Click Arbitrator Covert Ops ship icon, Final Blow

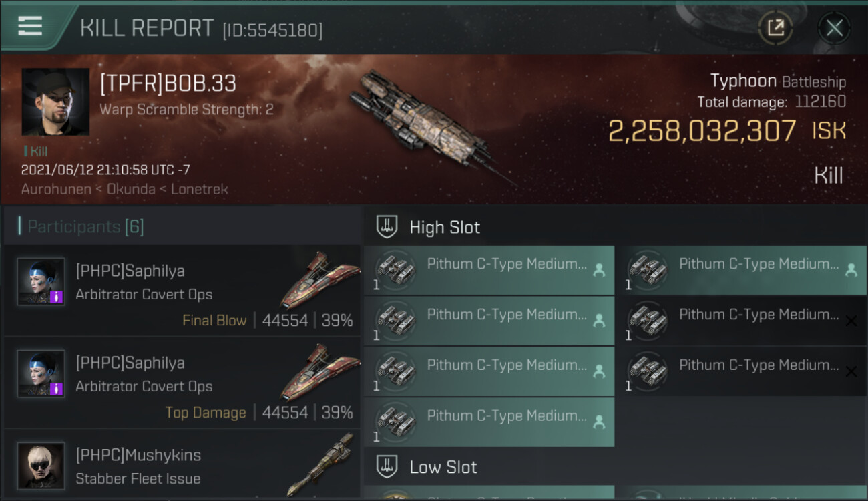point(319,279)
